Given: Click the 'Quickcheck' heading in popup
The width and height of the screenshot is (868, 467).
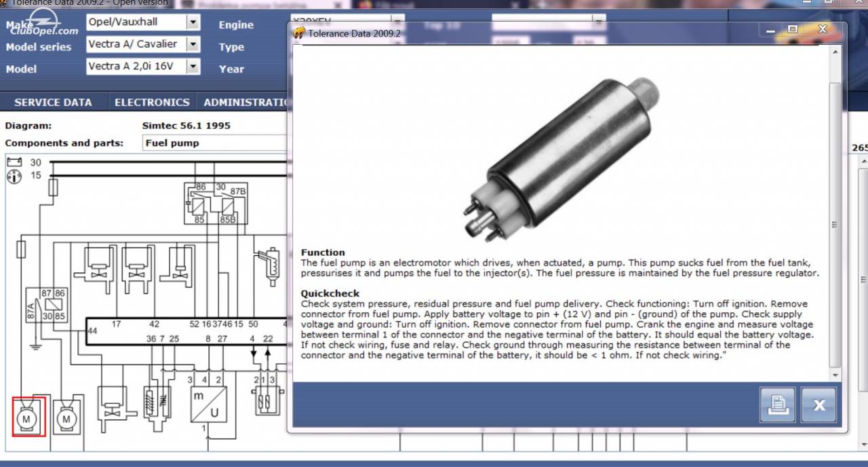Looking at the screenshot, I should point(330,294).
